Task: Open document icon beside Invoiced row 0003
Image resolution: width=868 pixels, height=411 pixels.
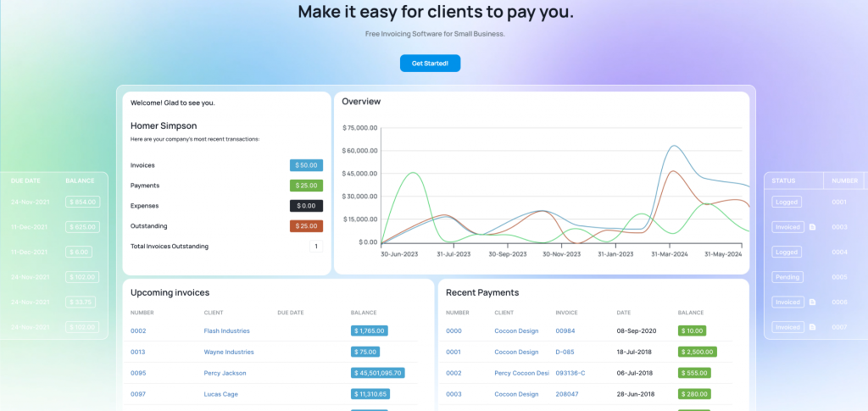Action: click(x=812, y=227)
